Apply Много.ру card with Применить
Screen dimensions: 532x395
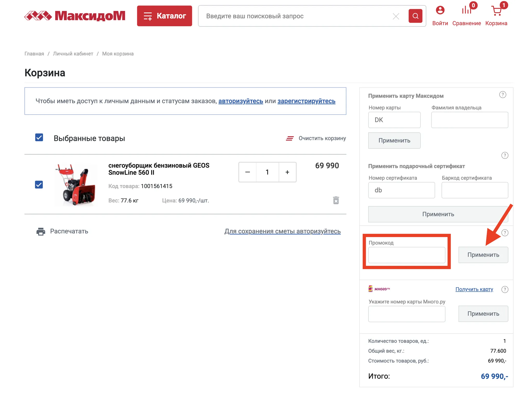coord(483,314)
